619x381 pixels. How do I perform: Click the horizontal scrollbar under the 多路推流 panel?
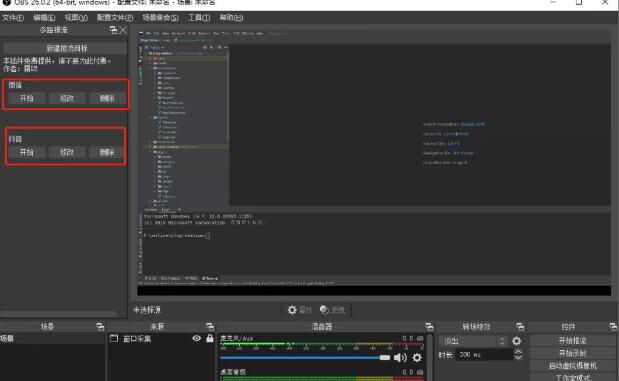tap(59, 314)
